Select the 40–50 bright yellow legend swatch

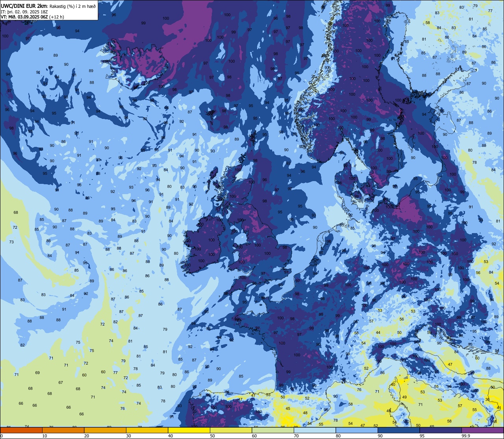pos(189,430)
